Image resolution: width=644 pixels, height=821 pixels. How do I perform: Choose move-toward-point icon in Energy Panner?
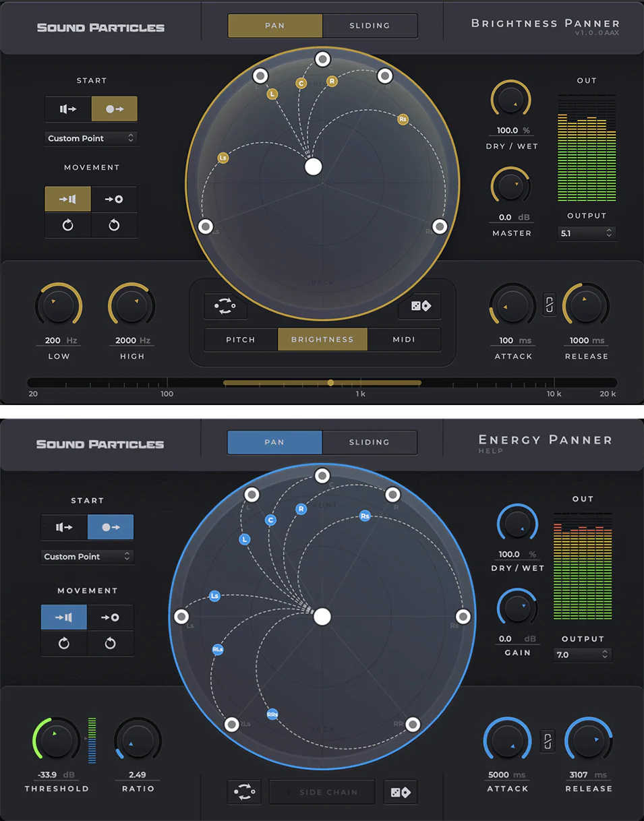[x=111, y=617]
